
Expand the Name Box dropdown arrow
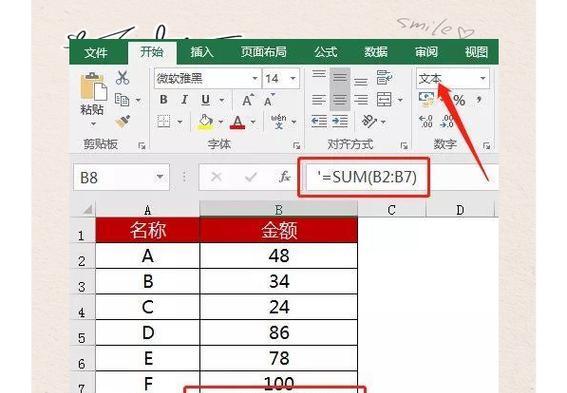[x=159, y=177]
